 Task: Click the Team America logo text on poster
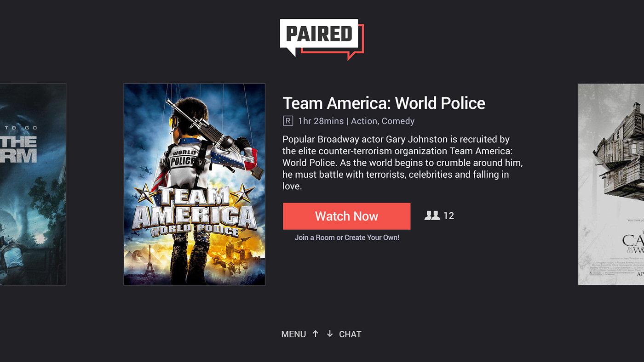(194, 212)
